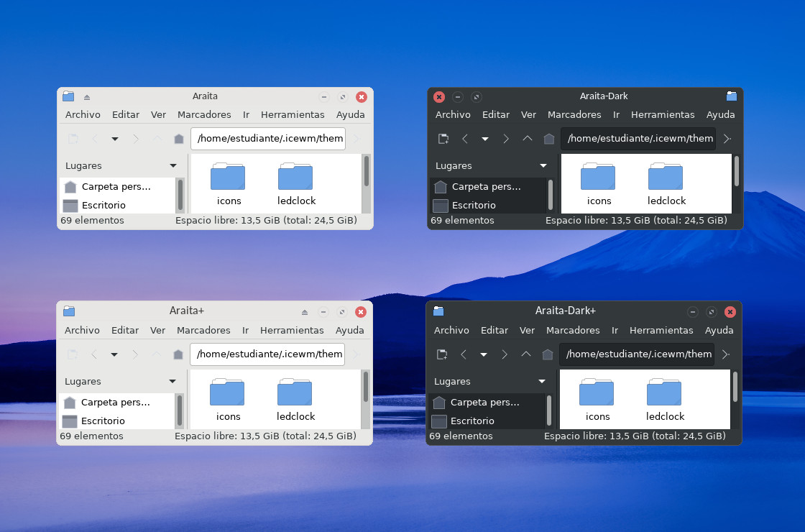Click '69 elementos' status in Araita window
This screenshot has width=805, height=532.
(x=93, y=220)
